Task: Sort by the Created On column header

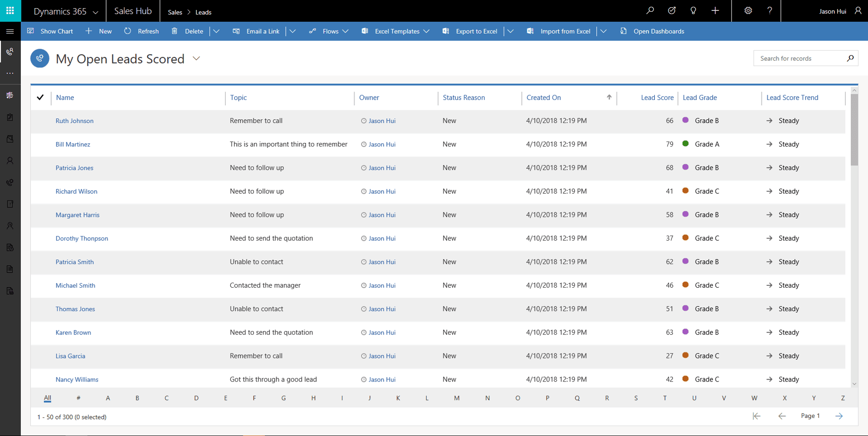Action: [x=544, y=98]
